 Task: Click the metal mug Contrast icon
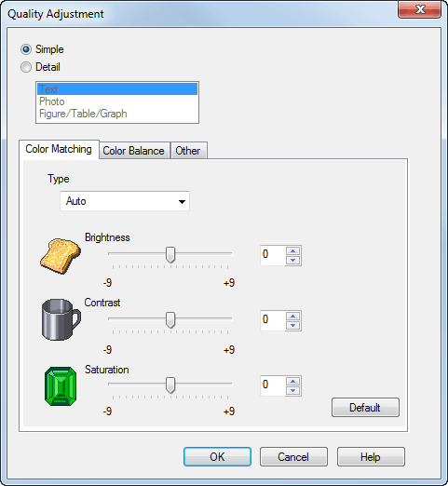coord(61,319)
